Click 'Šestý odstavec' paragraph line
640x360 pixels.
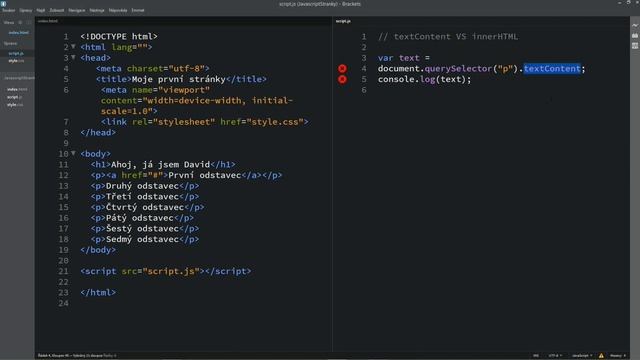coord(145,229)
